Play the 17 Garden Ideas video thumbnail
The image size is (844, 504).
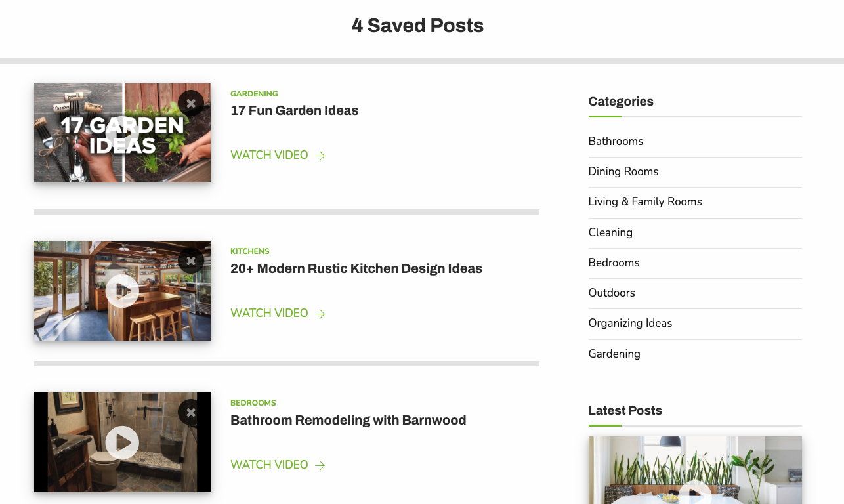click(122, 133)
